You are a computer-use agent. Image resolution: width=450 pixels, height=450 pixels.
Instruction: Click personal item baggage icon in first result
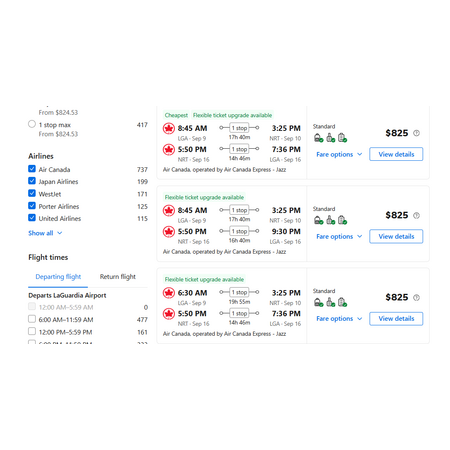point(319,138)
